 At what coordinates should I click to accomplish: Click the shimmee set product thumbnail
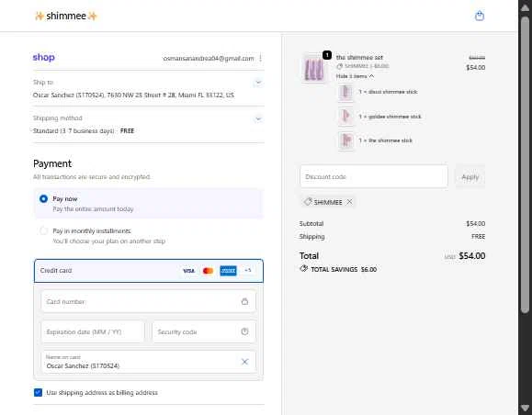click(x=313, y=68)
